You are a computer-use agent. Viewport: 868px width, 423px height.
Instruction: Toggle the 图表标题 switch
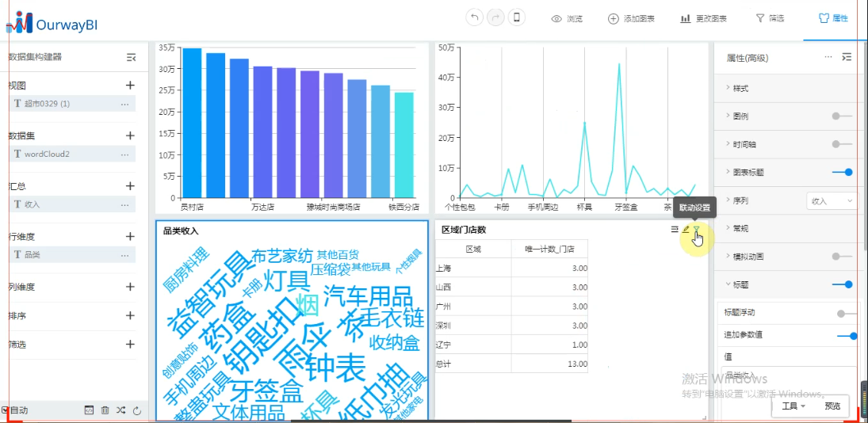842,172
